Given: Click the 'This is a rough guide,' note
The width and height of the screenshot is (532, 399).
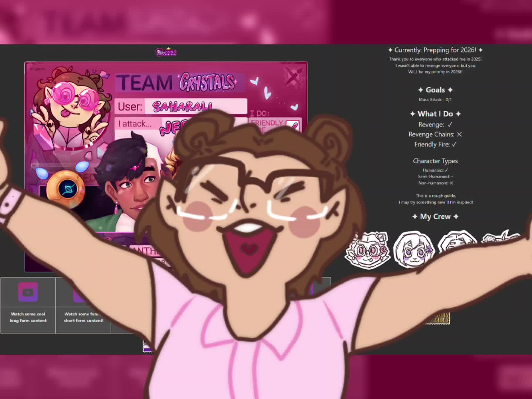Looking at the screenshot, I should (x=436, y=196).
